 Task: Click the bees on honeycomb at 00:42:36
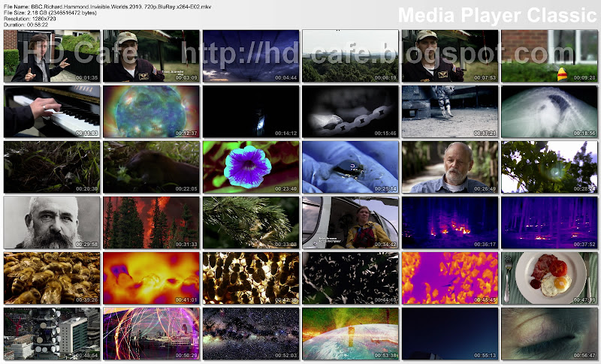pyautogui.click(x=251, y=278)
